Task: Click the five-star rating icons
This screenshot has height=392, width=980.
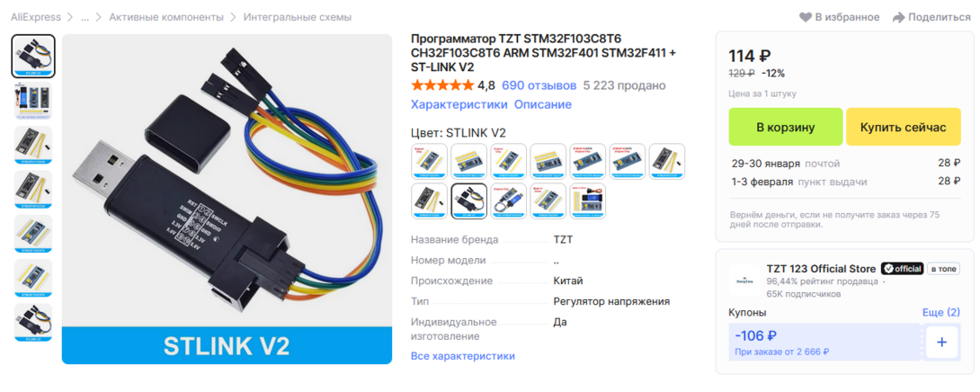Action: [441, 85]
